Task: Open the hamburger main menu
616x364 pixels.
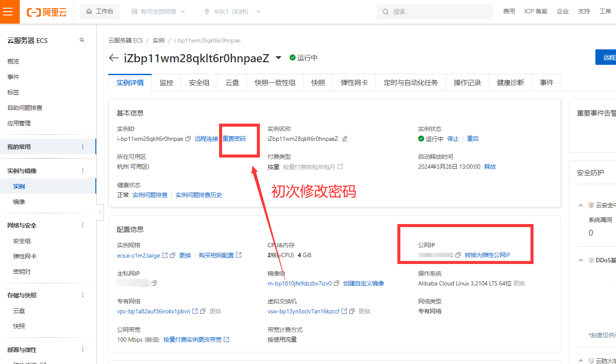Action: coord(8,12)
